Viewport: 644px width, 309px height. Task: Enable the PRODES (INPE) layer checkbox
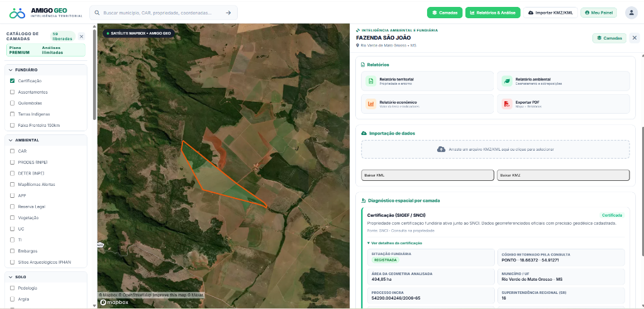tap(13, 162)
